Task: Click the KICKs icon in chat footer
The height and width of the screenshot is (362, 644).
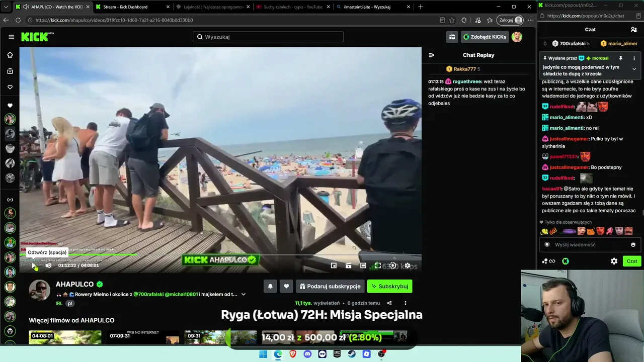Action: (x=566, y=261)
